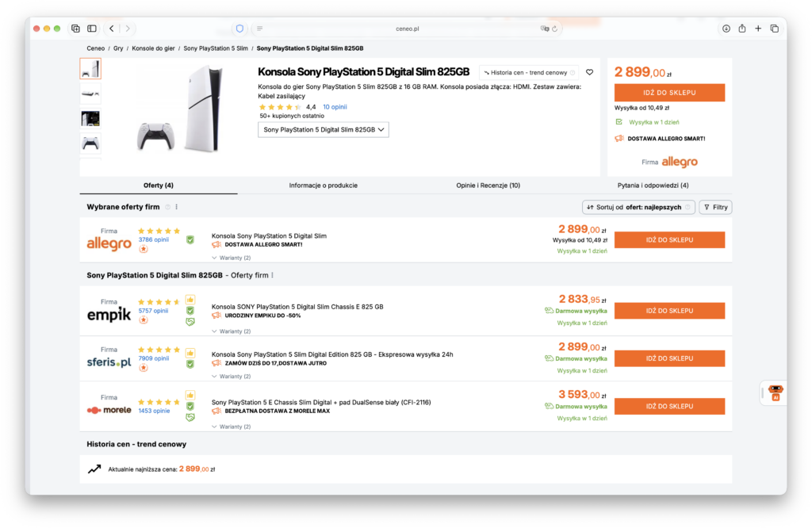Show all tabs icon at right
This screenshot has height=528, width=812.
pyautogui.click(x=774, y=29)
